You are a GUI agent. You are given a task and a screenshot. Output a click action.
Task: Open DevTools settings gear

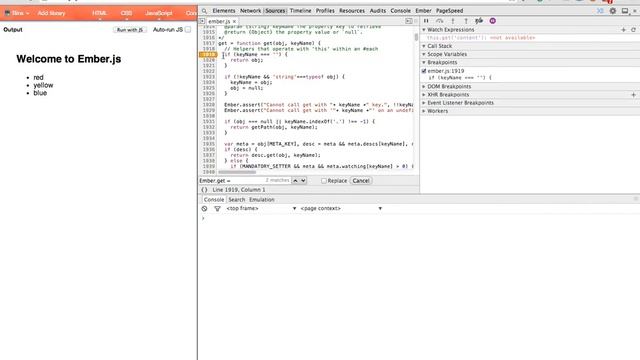pos(613,11)
